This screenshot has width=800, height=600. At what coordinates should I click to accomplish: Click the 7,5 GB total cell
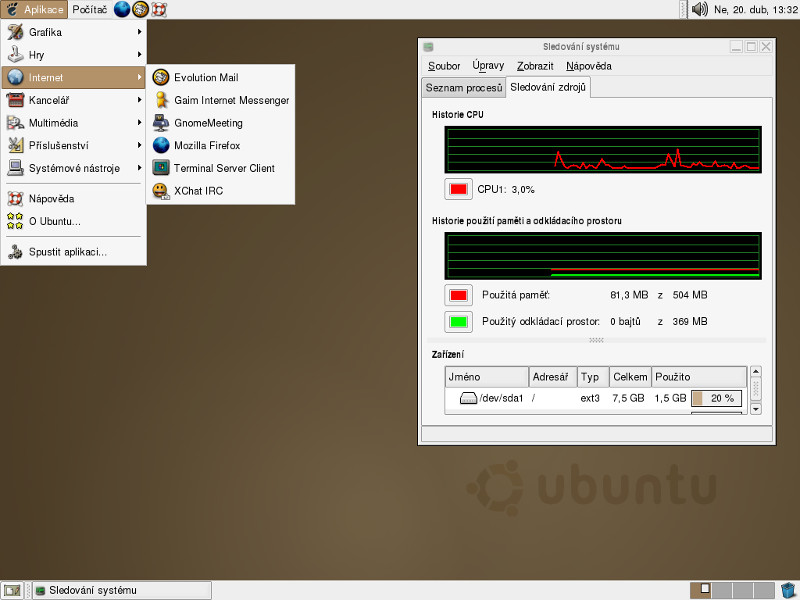click(629, 398)
